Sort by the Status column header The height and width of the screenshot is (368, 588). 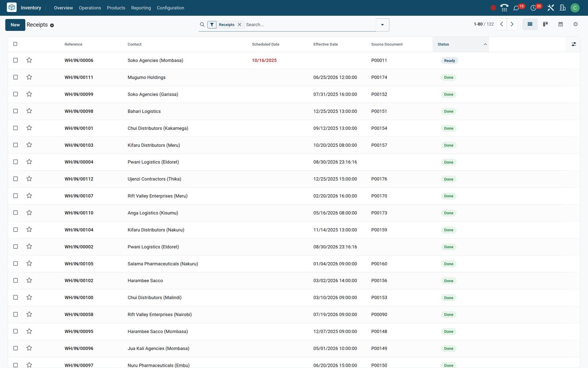pyautogui.click(x=460, y=44)
